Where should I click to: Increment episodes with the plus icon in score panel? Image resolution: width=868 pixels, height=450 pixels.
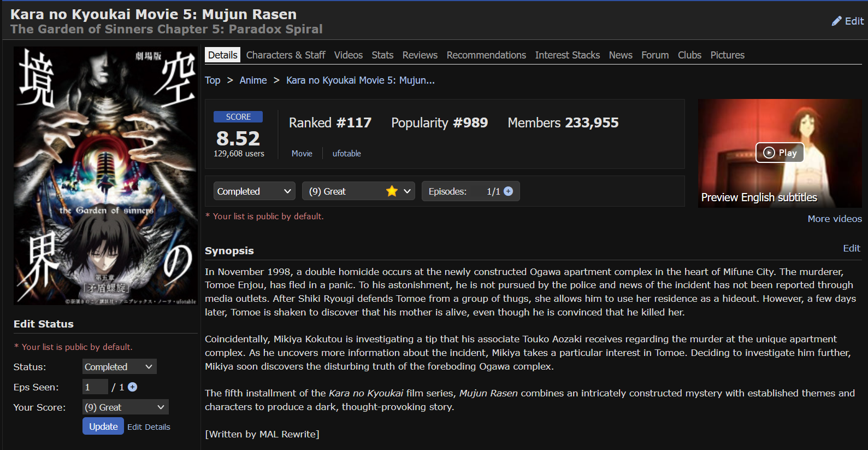pyautogui.click(x=509, y=191)
